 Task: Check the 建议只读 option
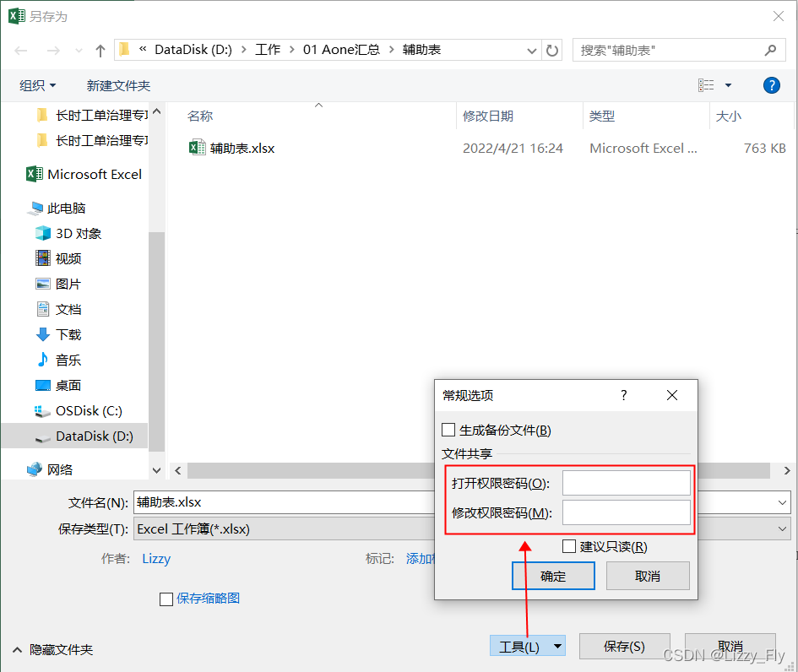569,546
